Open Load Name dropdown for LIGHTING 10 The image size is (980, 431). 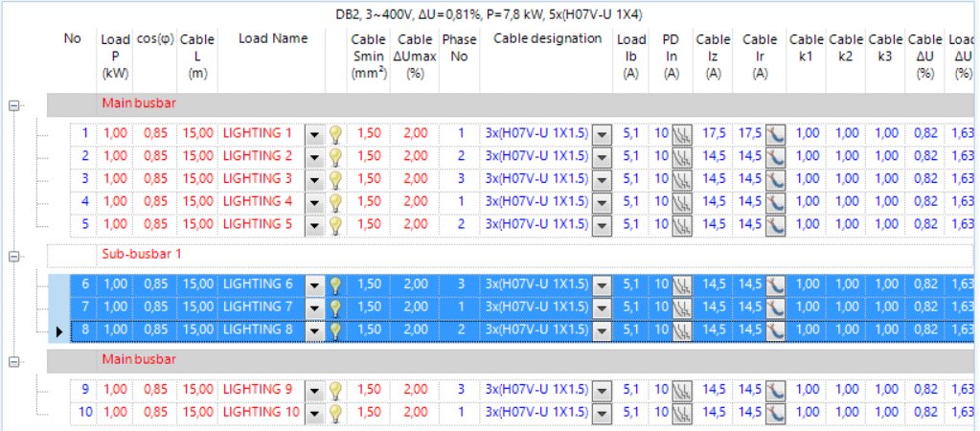coord(315,413)
